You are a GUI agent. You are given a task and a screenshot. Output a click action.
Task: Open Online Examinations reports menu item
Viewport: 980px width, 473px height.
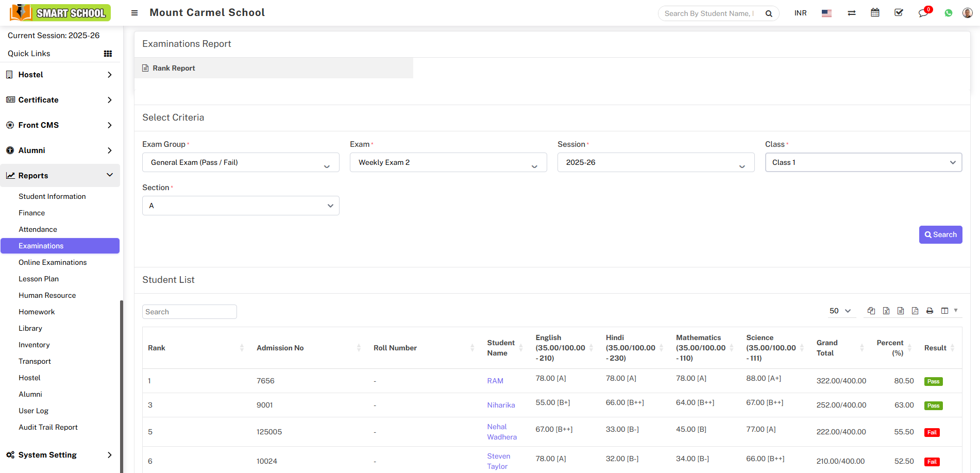pyautogui.click(x=53, y=262)
